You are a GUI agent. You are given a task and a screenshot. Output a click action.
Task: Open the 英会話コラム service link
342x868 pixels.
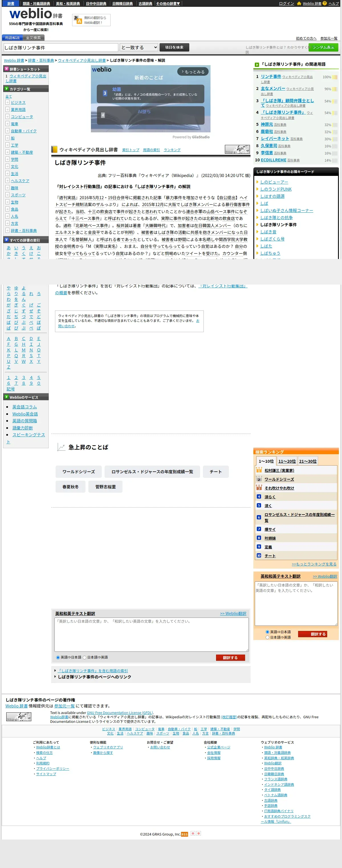pos(25,407)
